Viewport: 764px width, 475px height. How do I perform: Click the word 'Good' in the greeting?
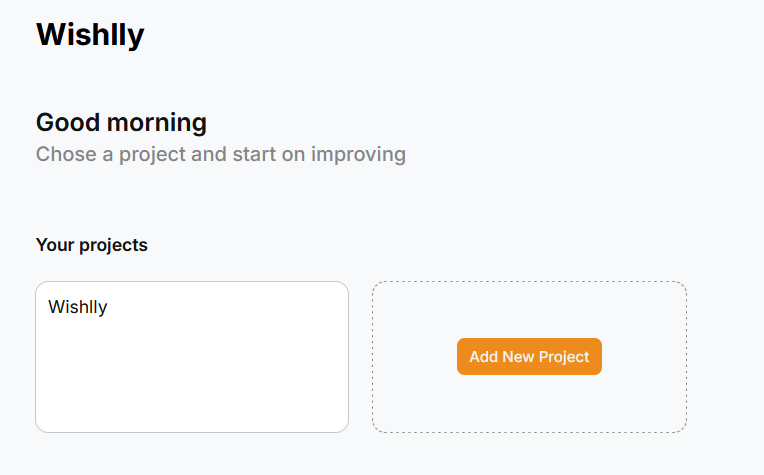pyautogui.click(x=67, y=123)
